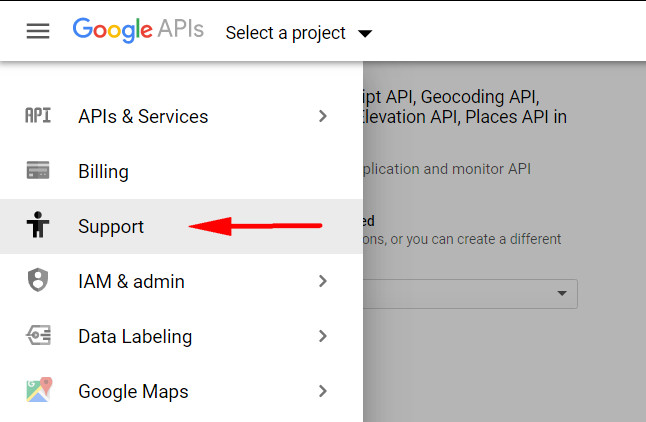This screenshot has height=422, width=646.
Task: Click the 'or you can create a different' text
Action: pos(476,239)
